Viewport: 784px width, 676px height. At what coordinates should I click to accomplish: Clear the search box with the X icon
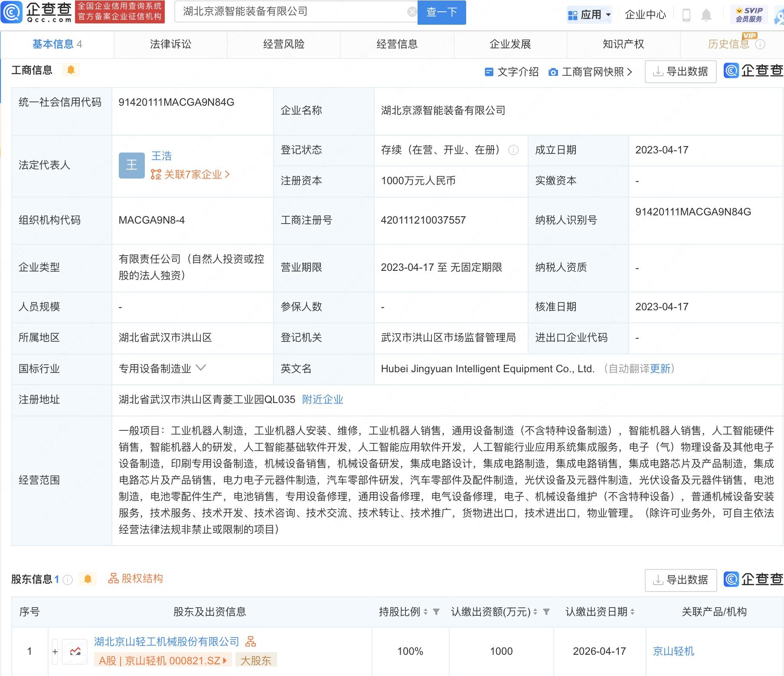412,12
